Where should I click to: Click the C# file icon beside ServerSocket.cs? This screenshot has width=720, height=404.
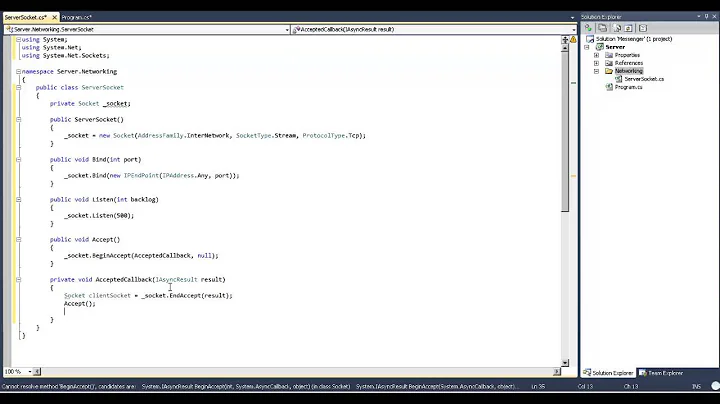coord(619,79)
